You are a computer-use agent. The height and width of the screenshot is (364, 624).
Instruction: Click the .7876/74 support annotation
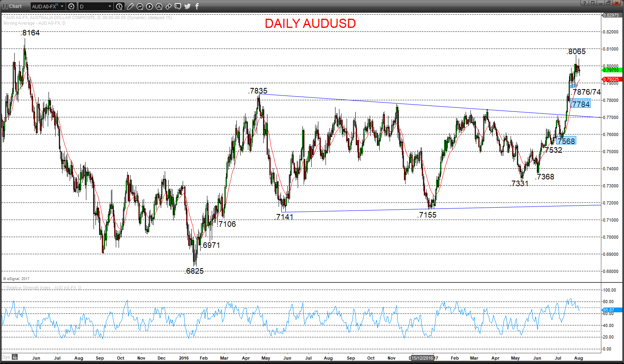[586, 92]
